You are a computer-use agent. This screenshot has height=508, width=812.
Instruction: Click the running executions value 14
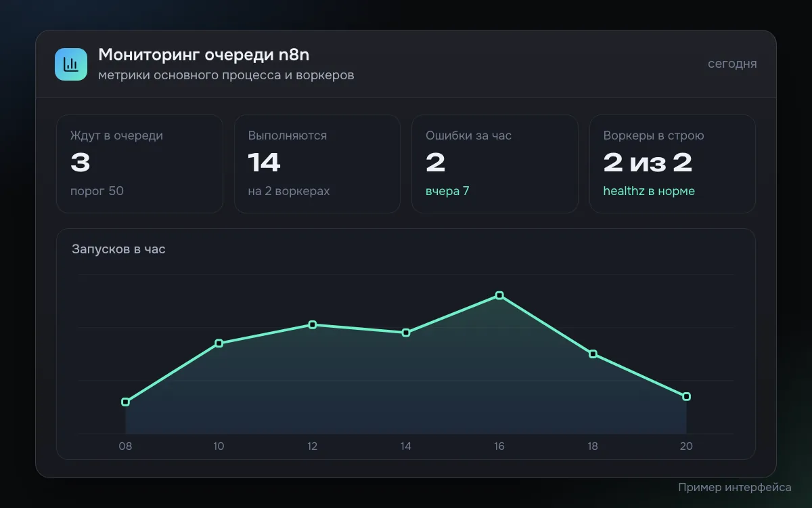[x=264, y=163]
